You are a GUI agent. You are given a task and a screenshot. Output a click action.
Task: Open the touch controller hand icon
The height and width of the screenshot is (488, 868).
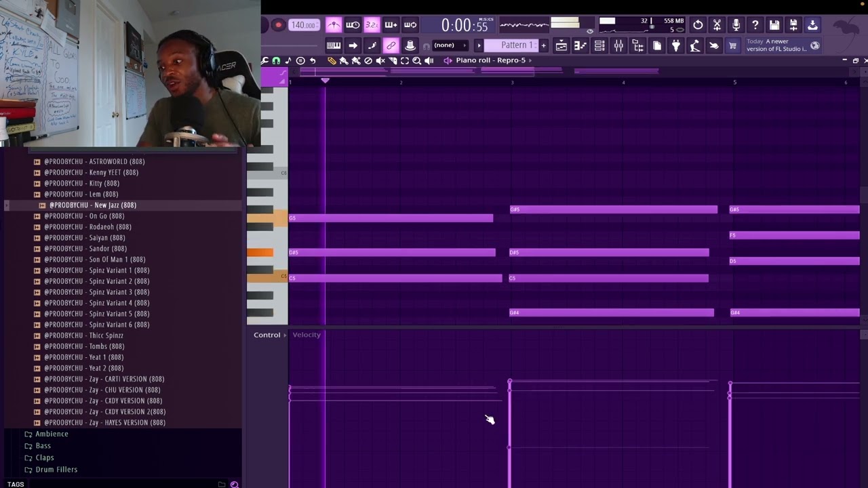(x=713, y=45)
